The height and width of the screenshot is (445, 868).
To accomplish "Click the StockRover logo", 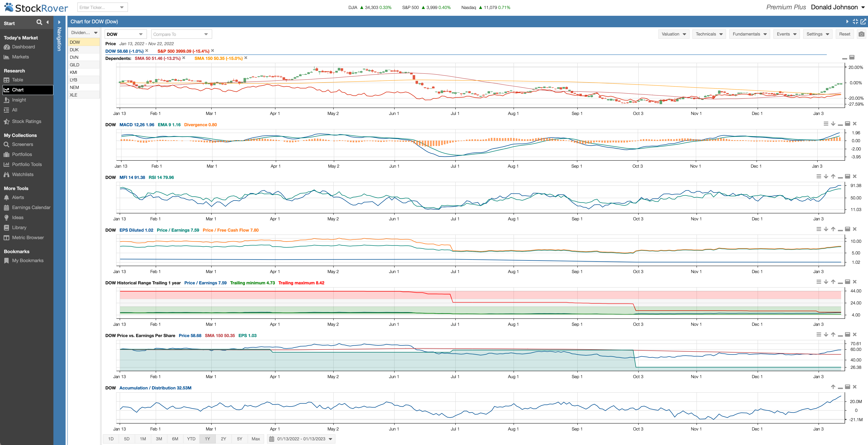I will (x=36, y=7).
